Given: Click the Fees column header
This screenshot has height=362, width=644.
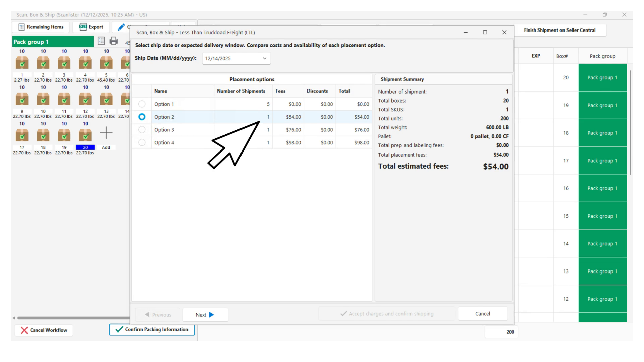Looking at the screenshot, I should click(x=280, y=91).
